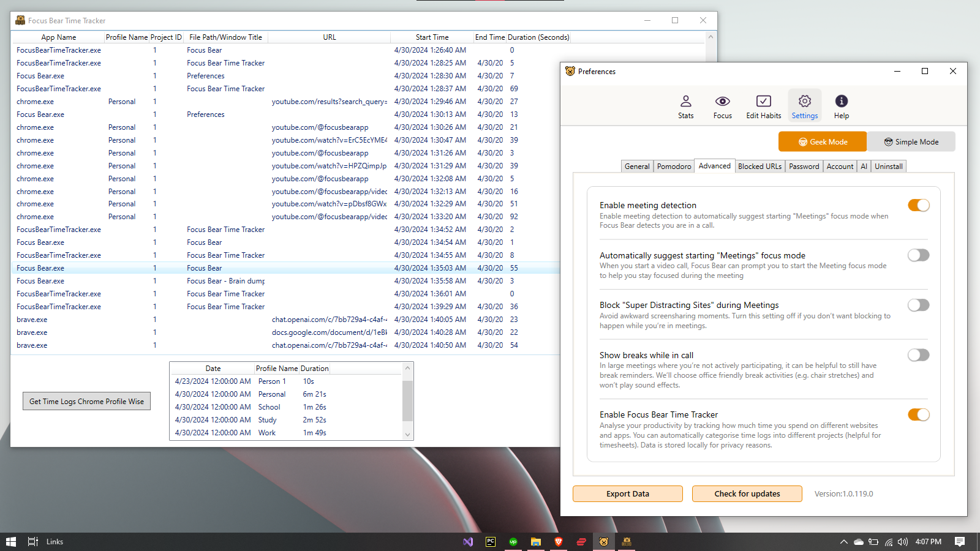Click Visual Studio icon in taskbar
This screenshot has width=980, height=551.
pyautogui.click(x=468, y=542)
